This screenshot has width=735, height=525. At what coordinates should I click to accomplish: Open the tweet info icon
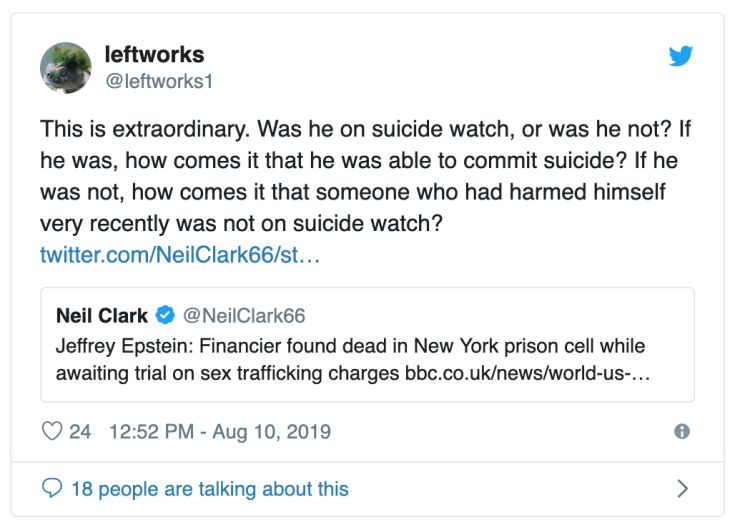click(x=682, y=432)
